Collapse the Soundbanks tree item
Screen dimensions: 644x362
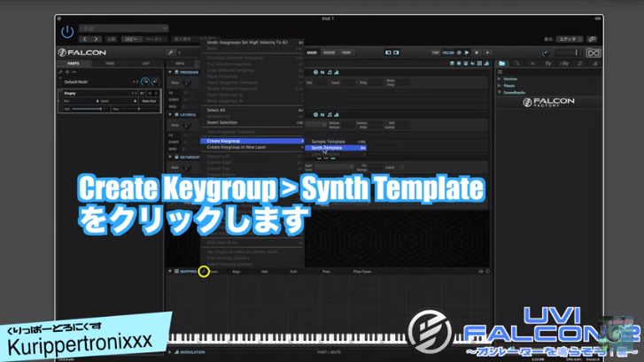(500, 93)
